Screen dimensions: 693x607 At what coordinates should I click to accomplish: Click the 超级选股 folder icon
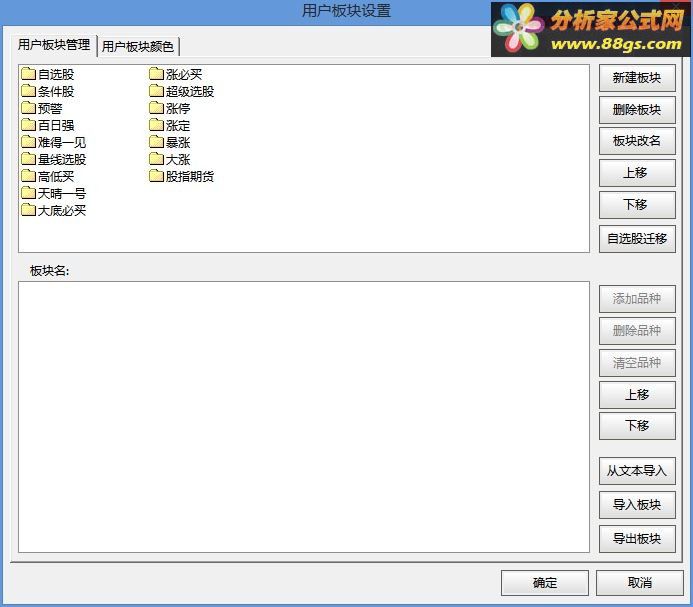[156, 91]
